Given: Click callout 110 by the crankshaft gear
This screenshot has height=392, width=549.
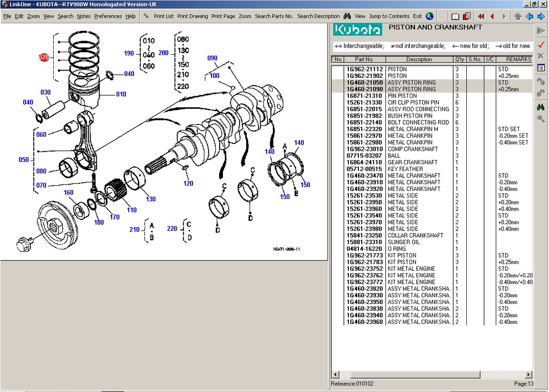Looking at the screenshot, I should [132, 210].
